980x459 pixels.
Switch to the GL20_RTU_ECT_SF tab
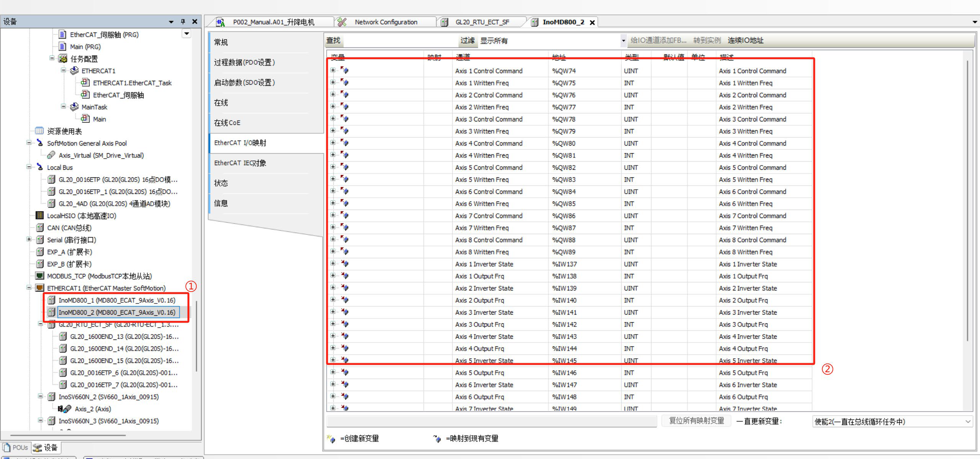point(482,22)
